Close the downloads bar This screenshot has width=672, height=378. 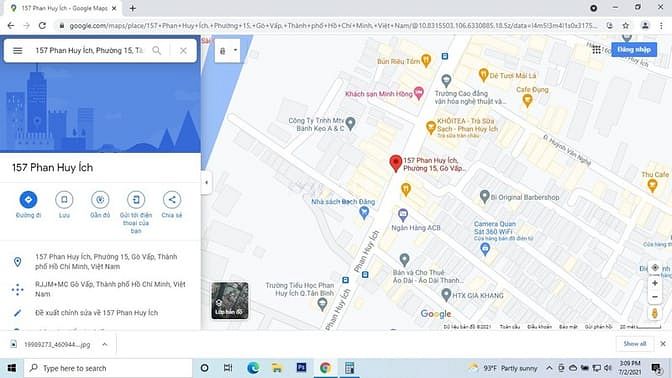pos(663,344)
